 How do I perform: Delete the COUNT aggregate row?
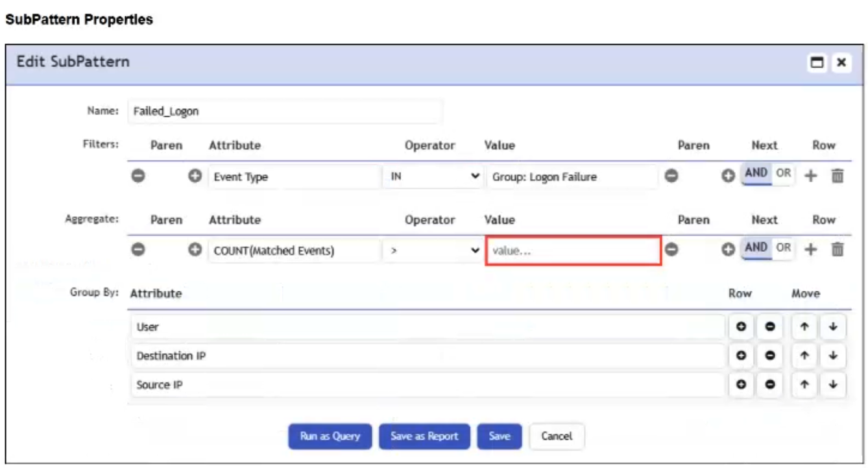click(x=837, y=250)
